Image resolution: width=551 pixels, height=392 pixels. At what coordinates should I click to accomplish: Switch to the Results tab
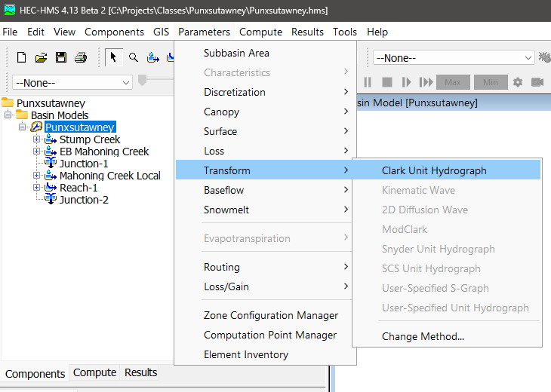[x=140, y=372]
